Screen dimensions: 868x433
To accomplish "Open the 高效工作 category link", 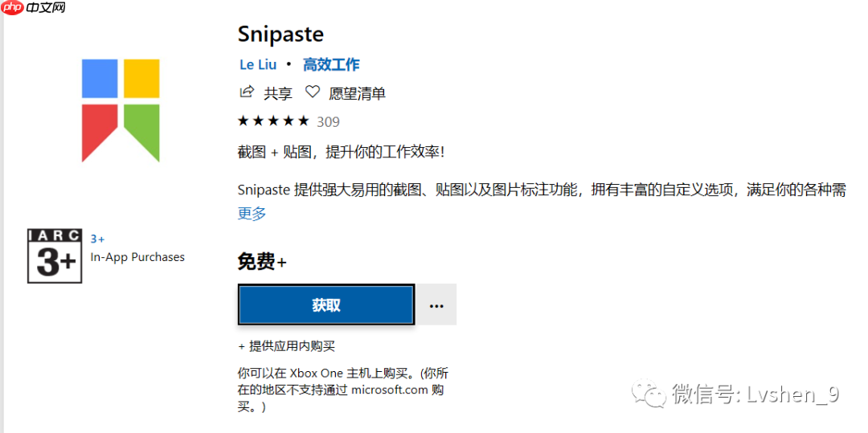I will click(x=331, y=65).
